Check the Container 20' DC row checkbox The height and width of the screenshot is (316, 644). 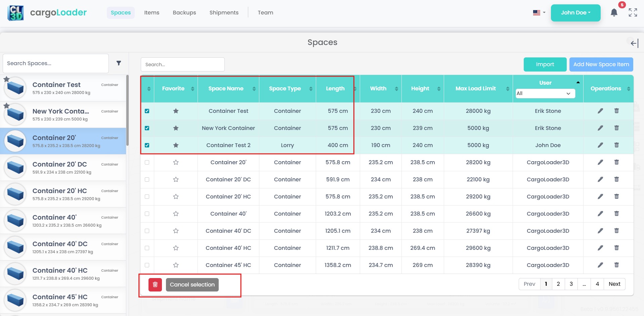pyautogui.click(x=147, y=179)
